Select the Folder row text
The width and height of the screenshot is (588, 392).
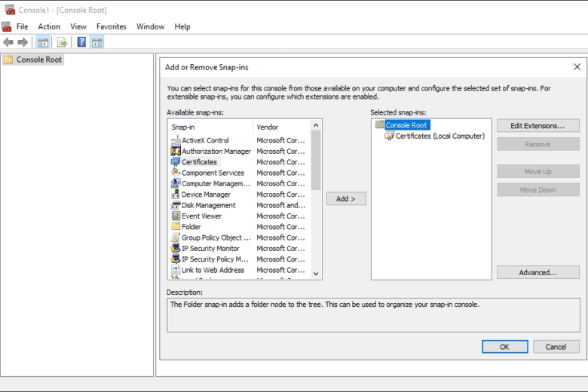tap(191, 227)
